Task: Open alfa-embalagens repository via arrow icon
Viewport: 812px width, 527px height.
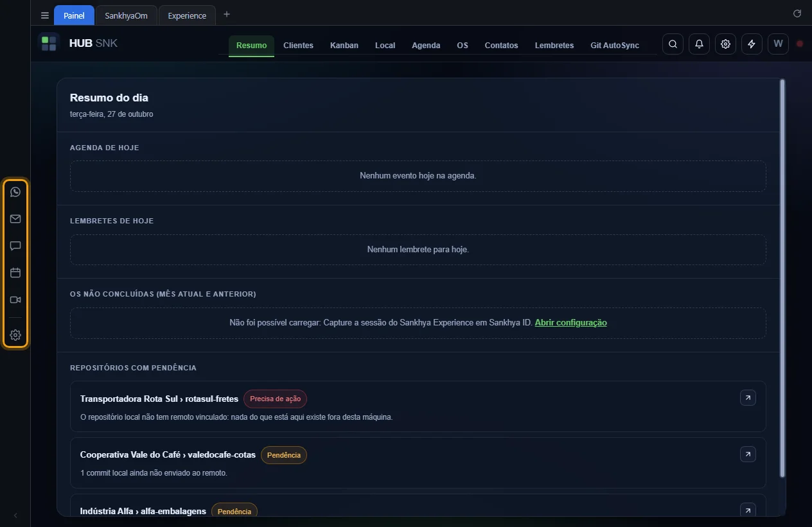Action: pos(748,510)
